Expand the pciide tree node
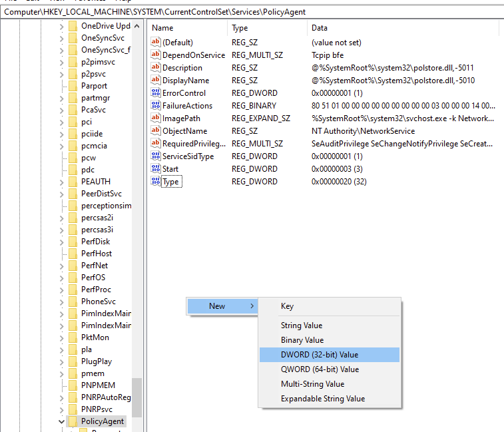Screen dimensions: 504x432 61,134
